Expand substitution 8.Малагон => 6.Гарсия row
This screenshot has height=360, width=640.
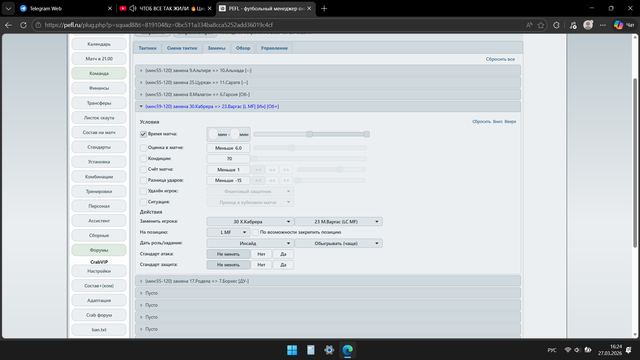pos(328,94)
